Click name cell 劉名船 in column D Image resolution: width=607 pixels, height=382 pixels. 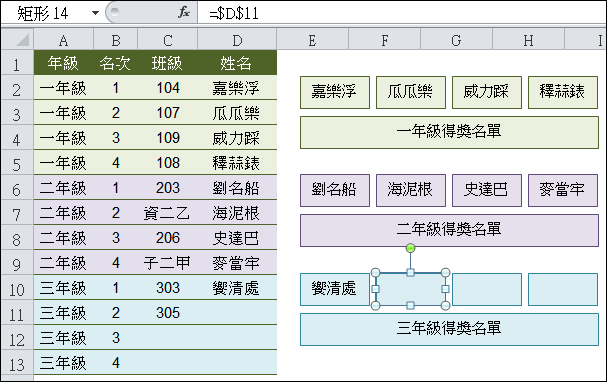[x=237, y=188]
